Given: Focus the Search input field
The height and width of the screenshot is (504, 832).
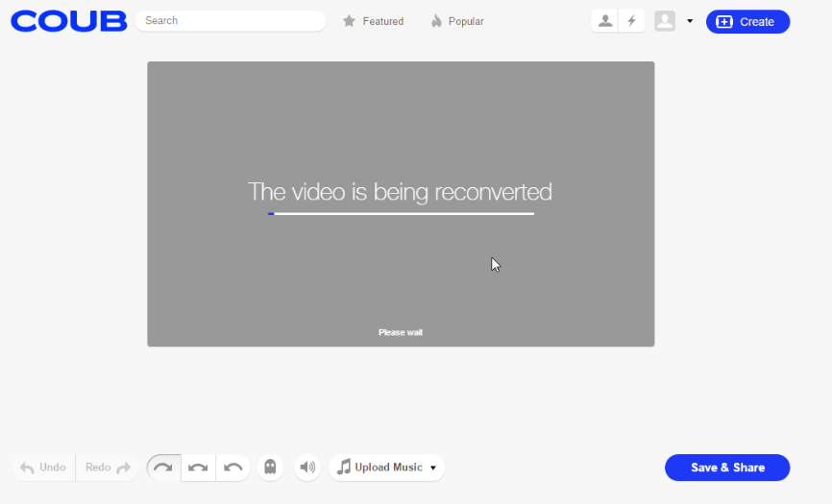Looking at the screenshot, I should click(231, 20).
